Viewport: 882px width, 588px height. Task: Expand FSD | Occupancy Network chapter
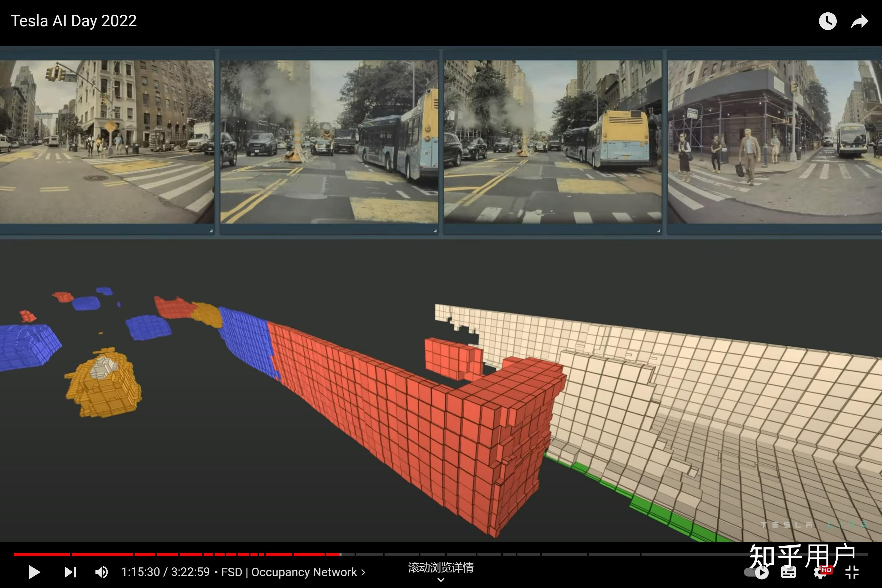tap(293, 572)
